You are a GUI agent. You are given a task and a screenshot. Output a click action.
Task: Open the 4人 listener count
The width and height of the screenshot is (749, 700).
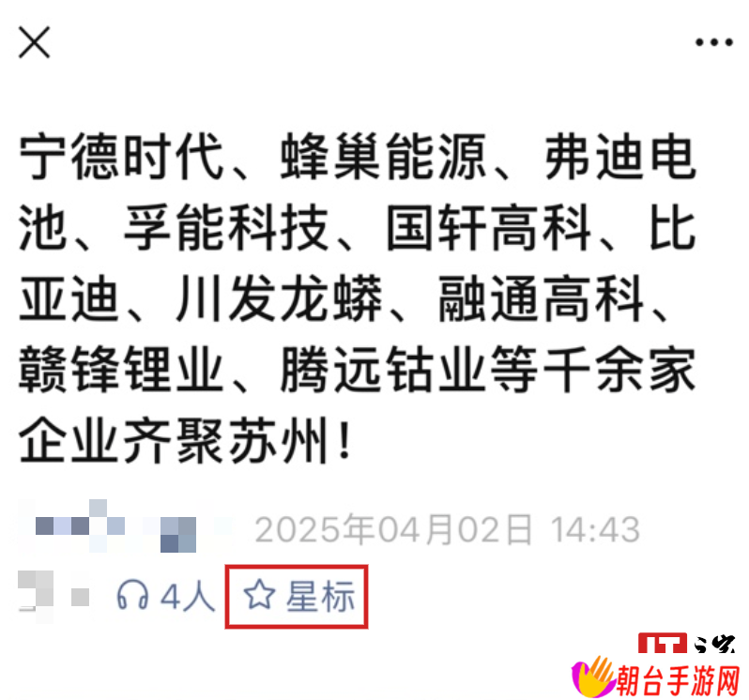point(188,596)
